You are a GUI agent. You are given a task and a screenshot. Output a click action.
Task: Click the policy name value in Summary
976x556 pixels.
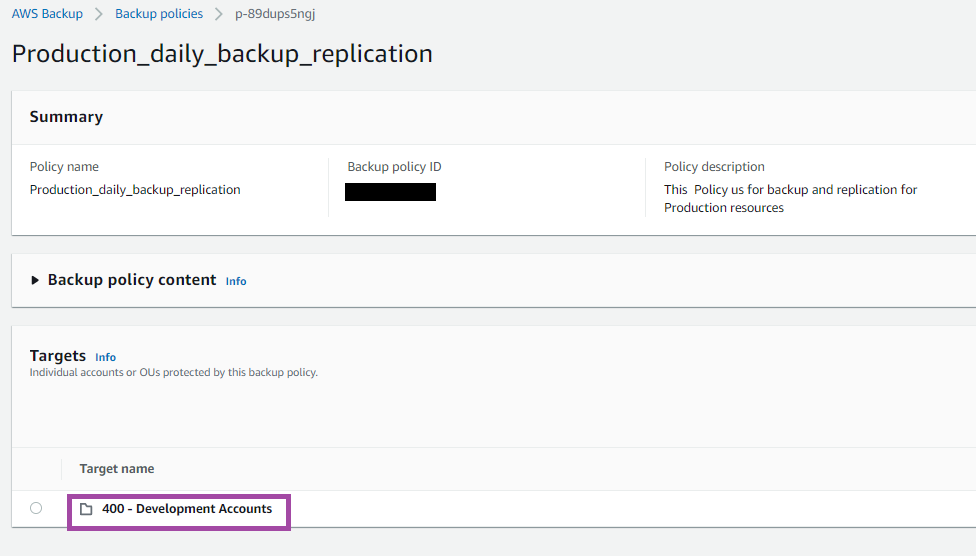coord(135,190)
